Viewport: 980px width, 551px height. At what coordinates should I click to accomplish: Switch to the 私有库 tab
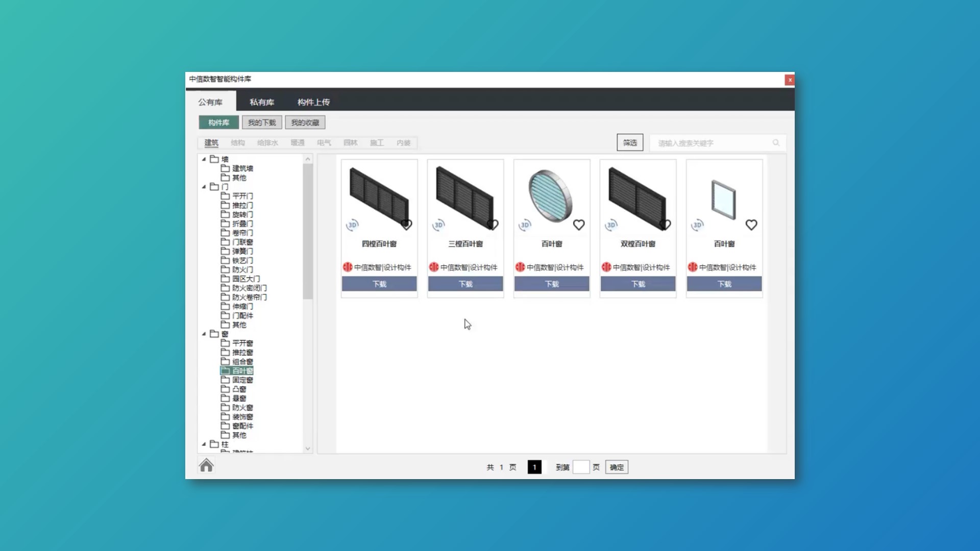click(x=261, y=102)
